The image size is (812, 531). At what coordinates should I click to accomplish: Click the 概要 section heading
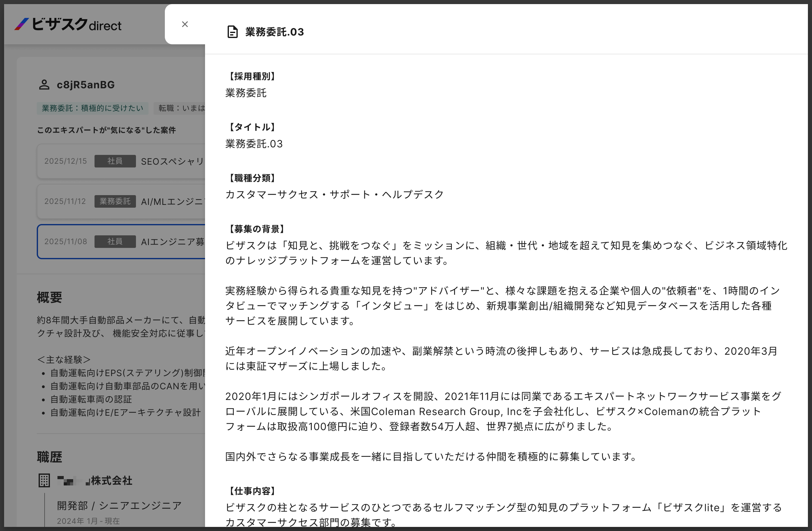click(x=50, y=297)
